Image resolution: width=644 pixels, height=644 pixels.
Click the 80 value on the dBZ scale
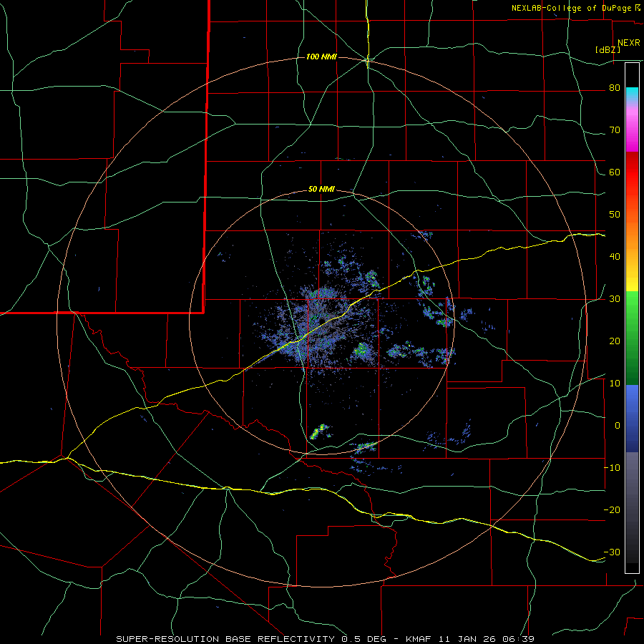pyautogui.click(x=615, y=88)
